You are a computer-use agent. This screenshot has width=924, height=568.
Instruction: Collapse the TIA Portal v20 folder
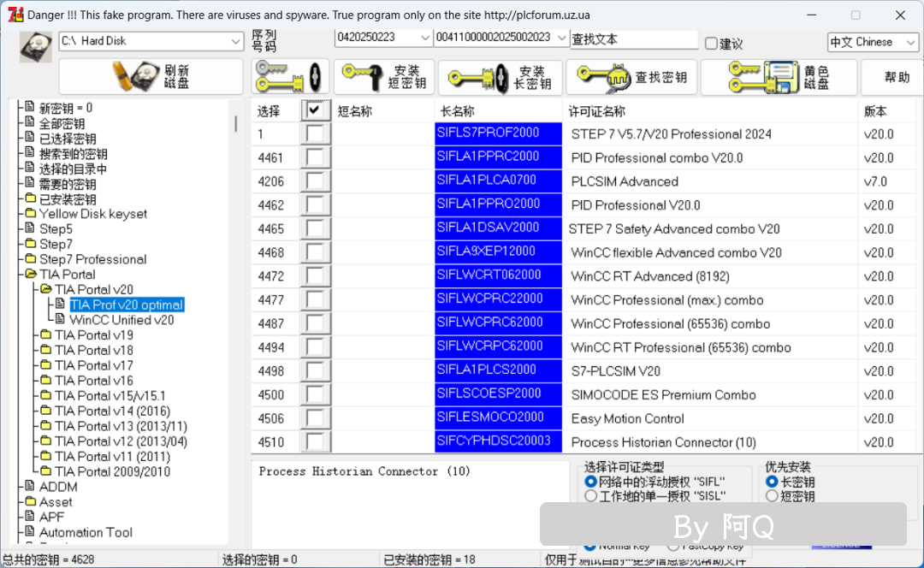46,289
